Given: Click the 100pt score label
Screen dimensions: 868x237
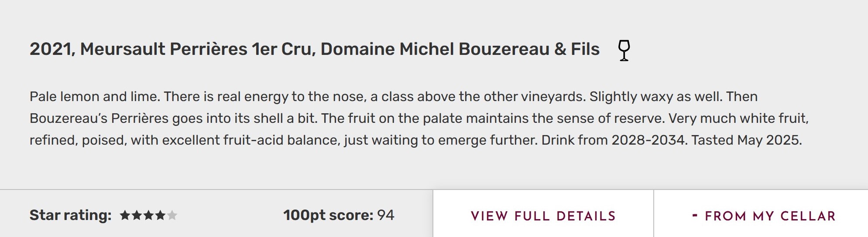Looking at the screenshot, I should coord(328,215).
